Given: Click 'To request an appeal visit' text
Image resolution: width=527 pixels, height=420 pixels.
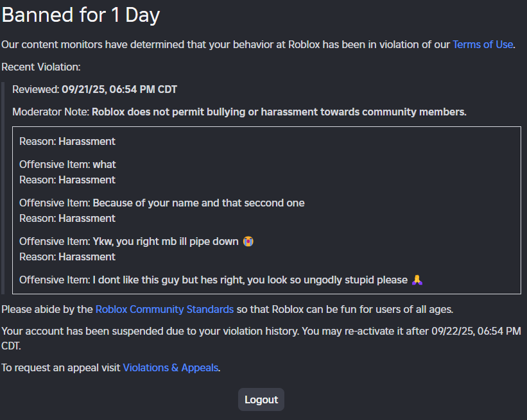Looking at the screenshot, I should pyautogui.click(x=61, y=367).
